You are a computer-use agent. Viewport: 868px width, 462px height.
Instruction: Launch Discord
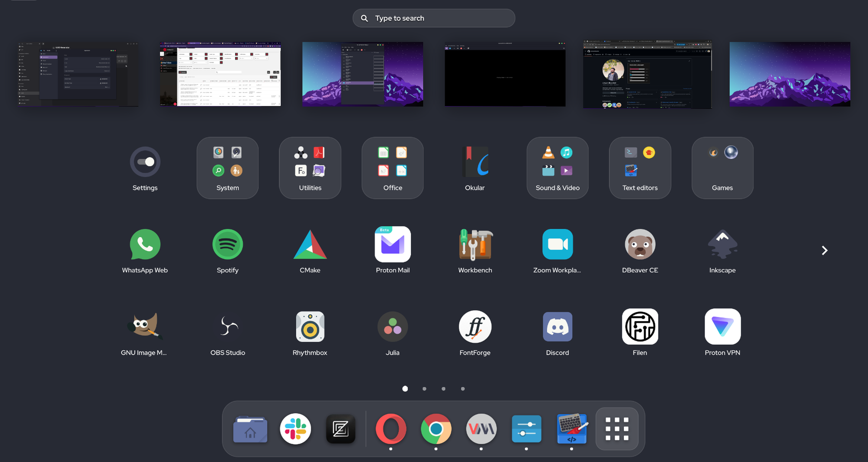[x=558, y=333]
